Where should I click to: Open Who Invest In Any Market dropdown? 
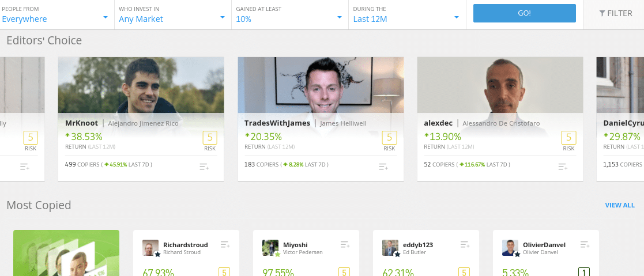pyautogui.click(x=172, y=15)
